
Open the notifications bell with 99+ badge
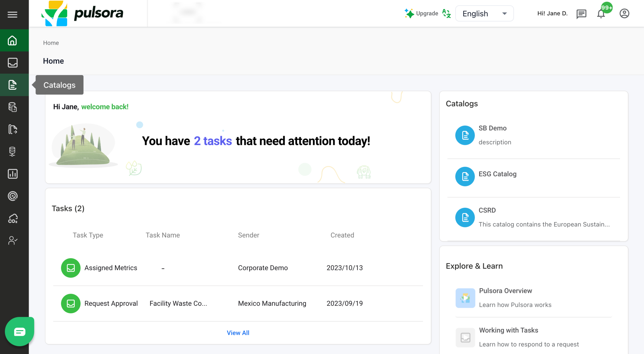pos(601,14)
